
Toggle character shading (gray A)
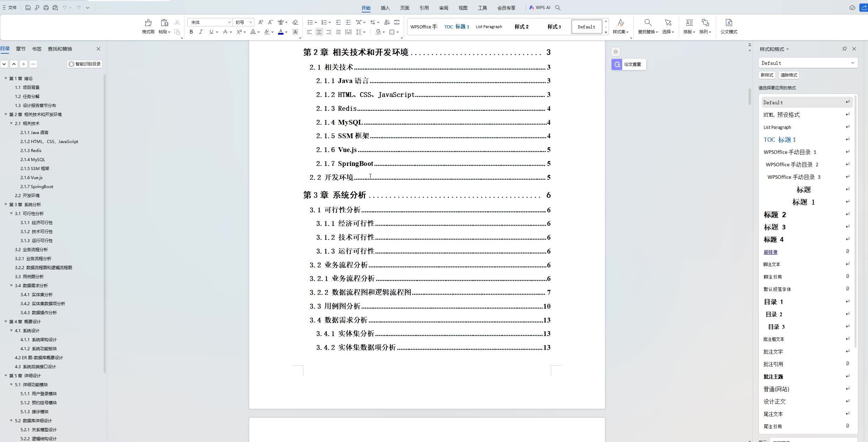click(x=295, y=32)
